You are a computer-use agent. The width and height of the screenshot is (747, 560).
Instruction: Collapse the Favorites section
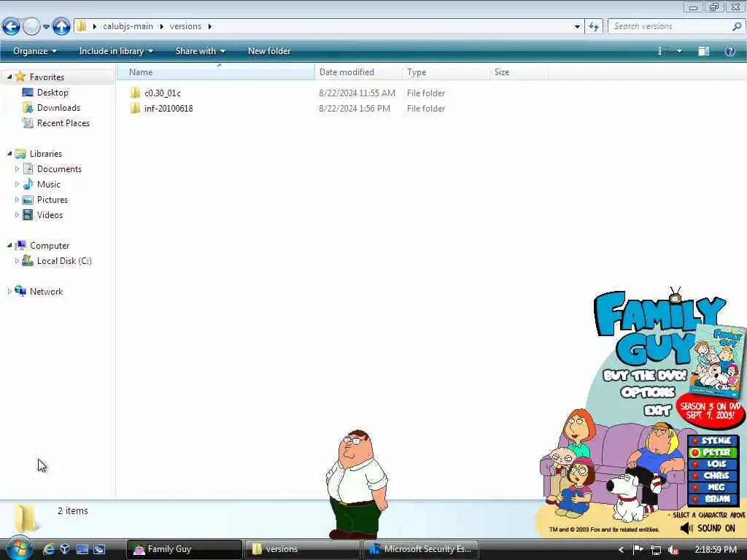pos(9,77)
